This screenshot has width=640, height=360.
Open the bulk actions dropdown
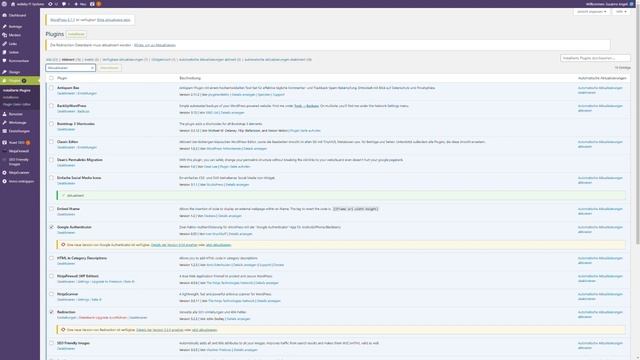tap(71, 68)
